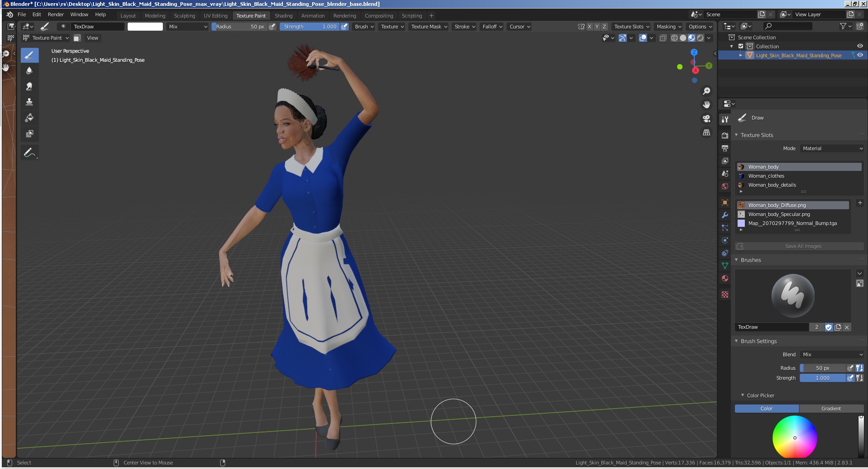Select the Smear tool
Viewport: 868px width, 469px height.
[29, 86]
